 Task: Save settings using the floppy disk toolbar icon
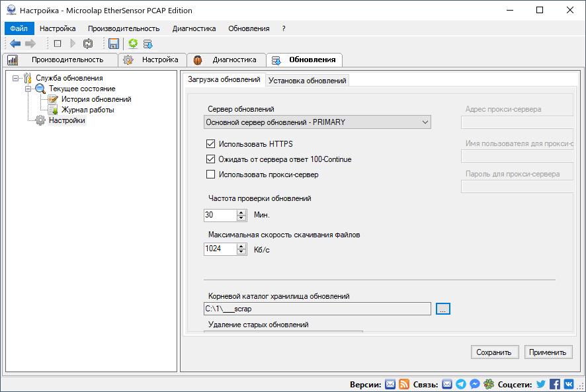point(114,44)
